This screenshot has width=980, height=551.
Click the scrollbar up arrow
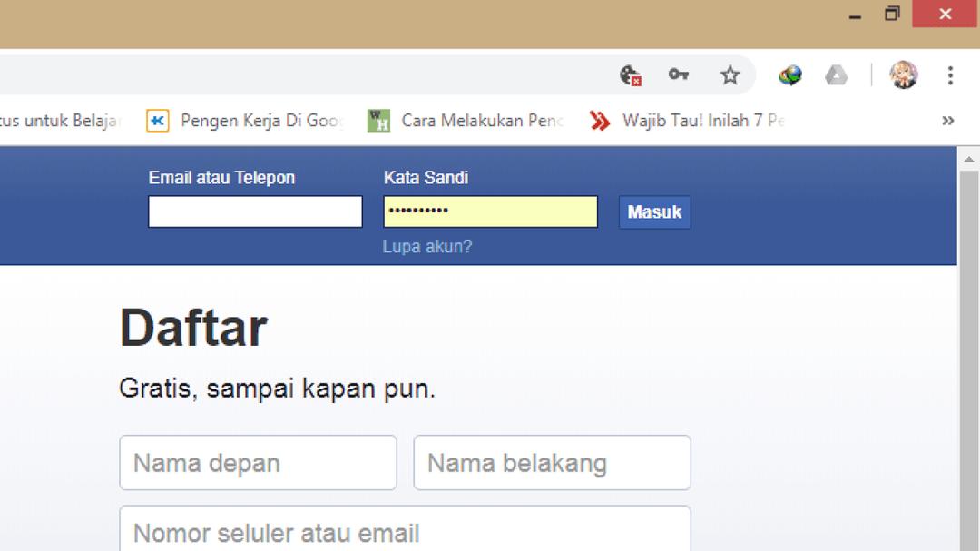[x=969, y=160]
